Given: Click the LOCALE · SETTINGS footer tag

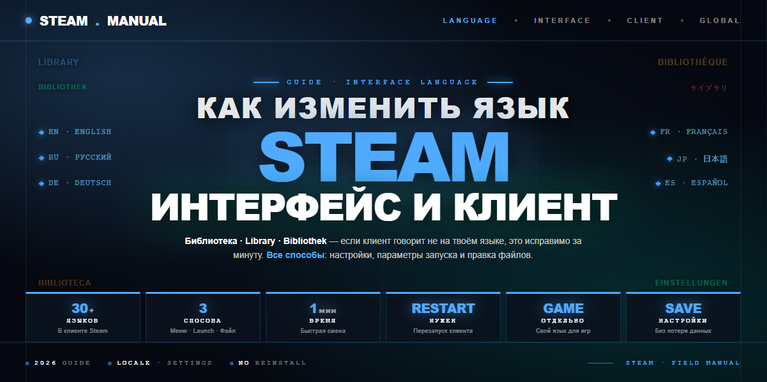Looking at the screenshot, I should pos(164,363).
